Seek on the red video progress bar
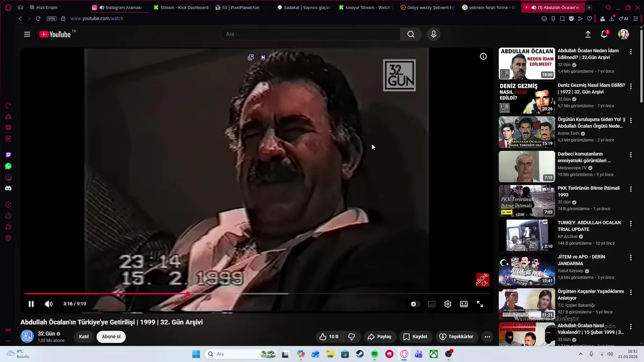This screenshot has width=644, height=362. click(257, 294)
